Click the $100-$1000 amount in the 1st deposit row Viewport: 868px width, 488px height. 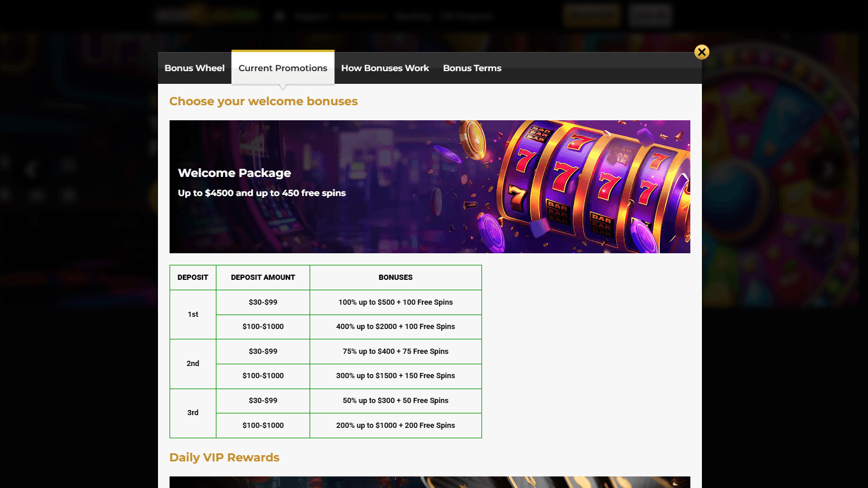263,327
